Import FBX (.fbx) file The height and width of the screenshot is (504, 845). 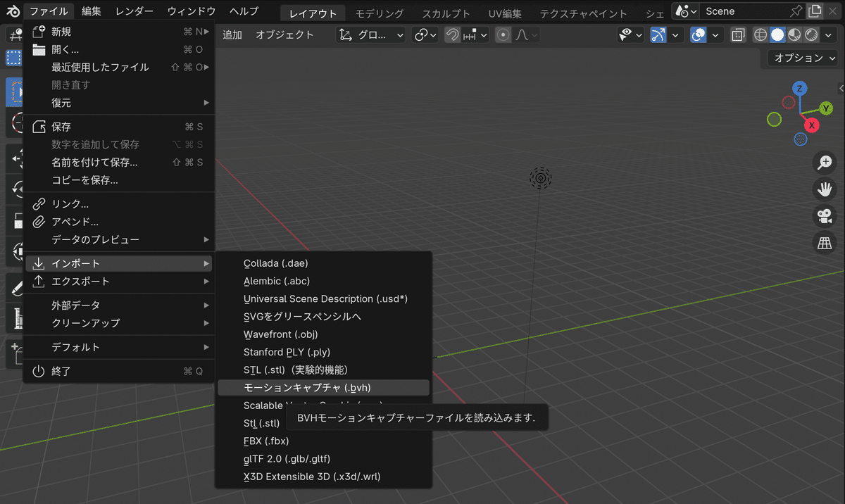click(324, 441)
